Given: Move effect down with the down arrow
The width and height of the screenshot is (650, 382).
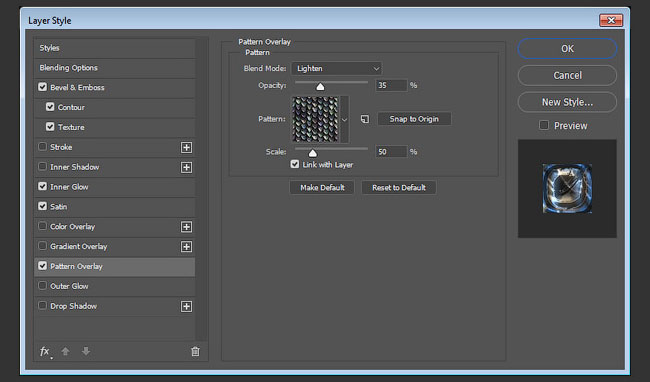Looking at the screenshot, I should (x=86, y=351).
